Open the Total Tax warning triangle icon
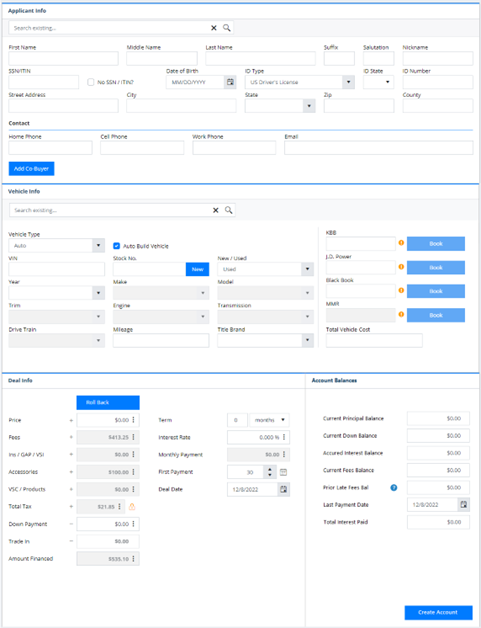 [132, 507]
